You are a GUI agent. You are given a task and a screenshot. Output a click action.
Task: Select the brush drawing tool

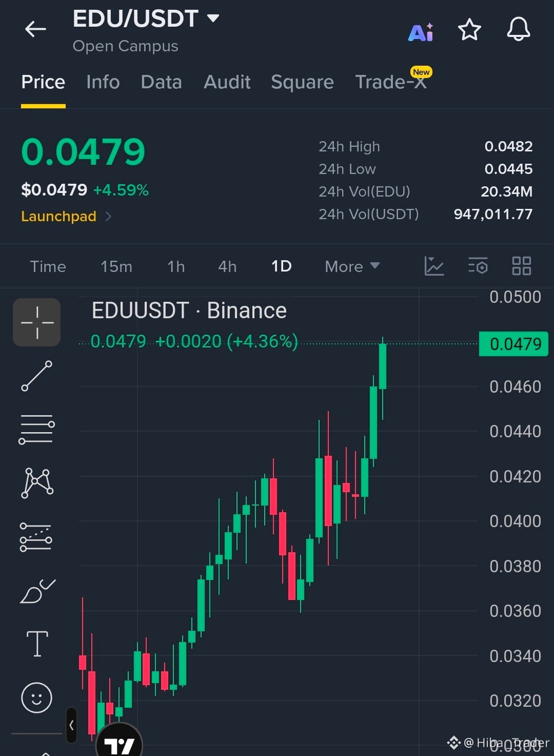point(37,591)
